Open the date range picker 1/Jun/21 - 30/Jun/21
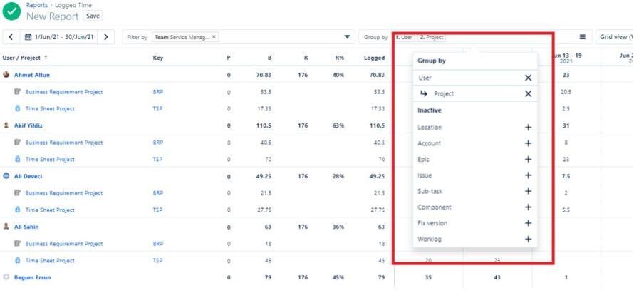Screen dimensions: 644x293 click(58, 37)
